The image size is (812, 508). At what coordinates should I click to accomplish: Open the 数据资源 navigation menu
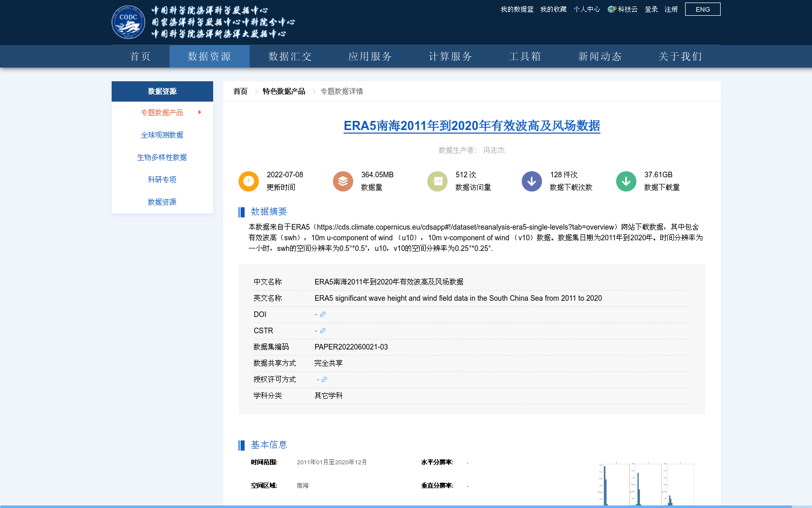pyautogui.click(x=209, y=56)
